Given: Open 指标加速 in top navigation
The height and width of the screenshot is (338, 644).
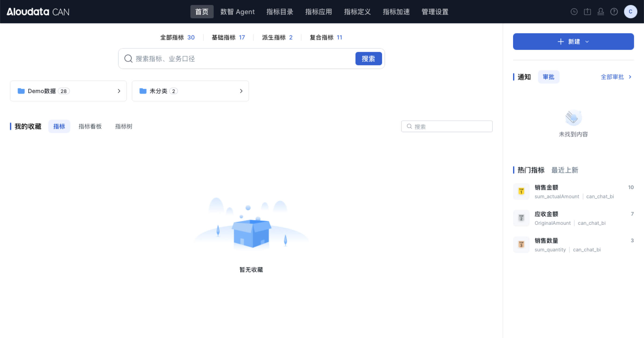Looking at the screenshot, I should (396, 12).
